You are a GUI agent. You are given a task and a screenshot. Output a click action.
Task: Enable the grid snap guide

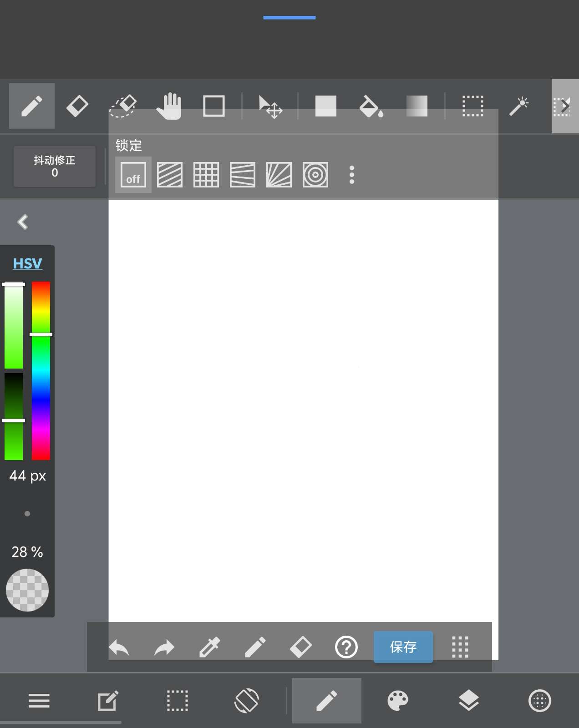pos(206,175)
